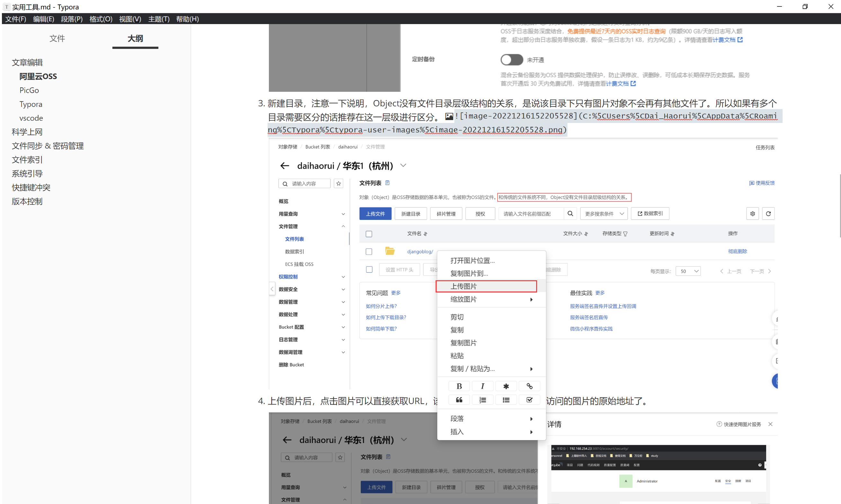Switch to the 文件 sidebar tab
Screen dimensions: 841x504
click(57, 39)
